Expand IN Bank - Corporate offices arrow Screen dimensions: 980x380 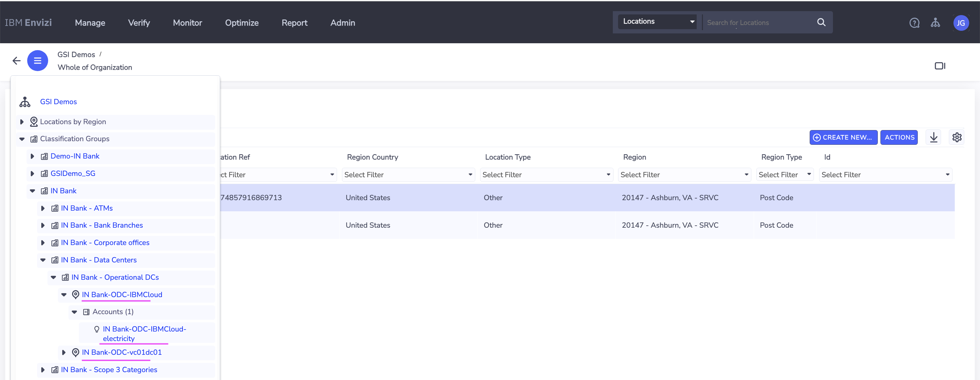coord(43,243)
